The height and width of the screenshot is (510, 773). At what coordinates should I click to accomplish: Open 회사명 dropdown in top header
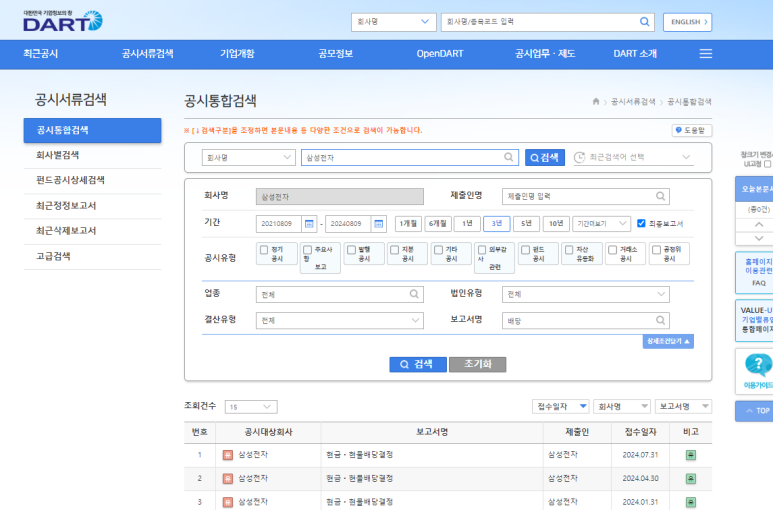pos(393,22)
